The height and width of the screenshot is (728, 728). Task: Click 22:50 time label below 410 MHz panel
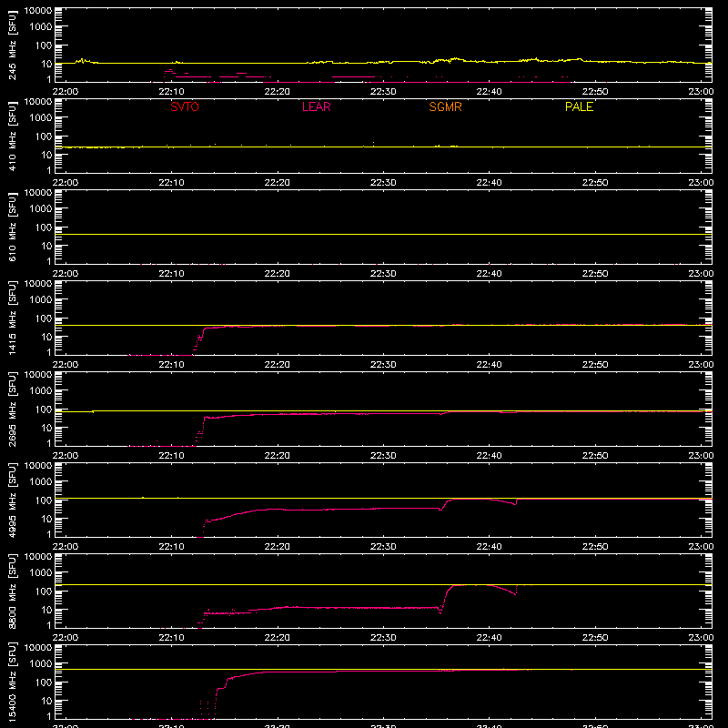coord(595,183)
